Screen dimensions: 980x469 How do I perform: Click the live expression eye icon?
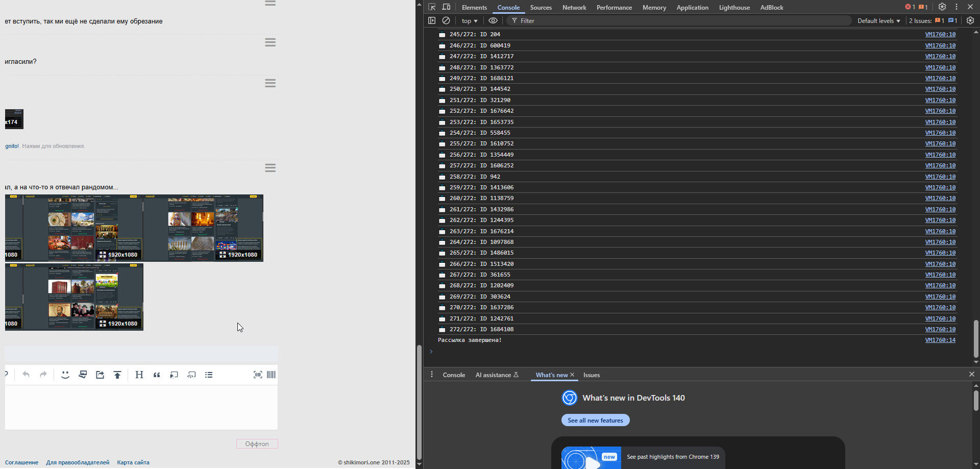point(493,21)
